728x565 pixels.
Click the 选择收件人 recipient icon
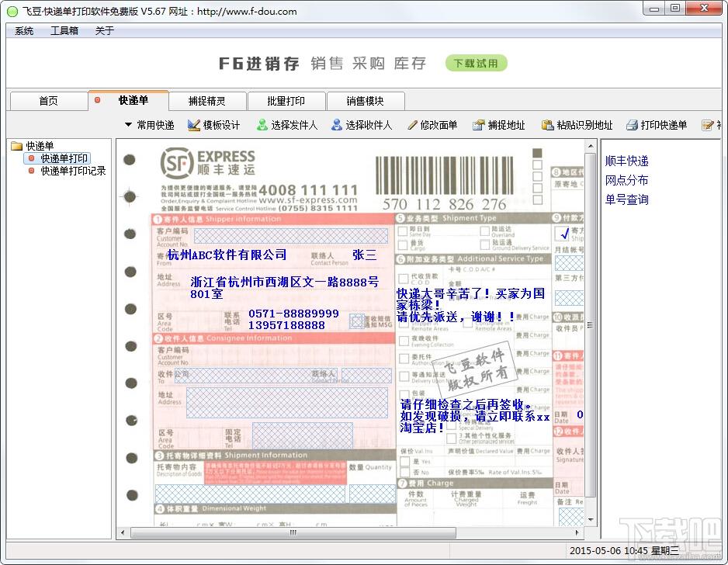point(337,125)
